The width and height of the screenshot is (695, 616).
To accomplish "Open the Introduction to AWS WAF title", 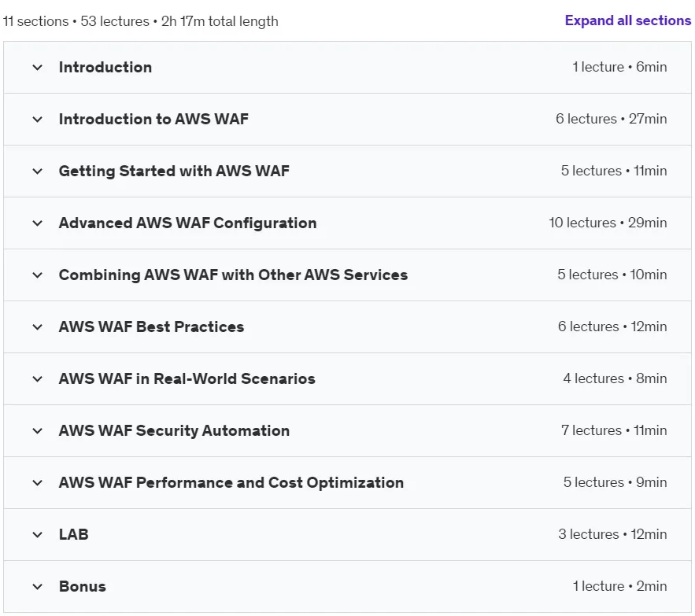I will click(153, 120).
